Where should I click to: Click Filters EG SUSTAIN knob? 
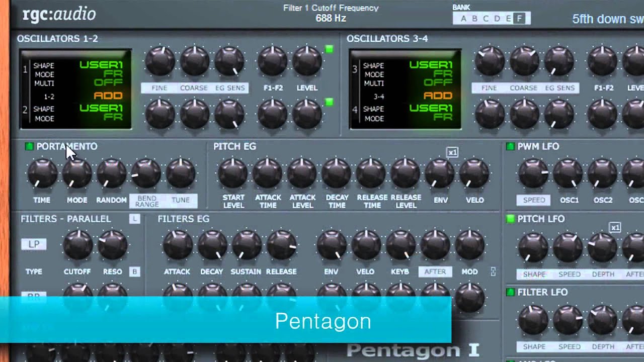[x=247, y=245]
